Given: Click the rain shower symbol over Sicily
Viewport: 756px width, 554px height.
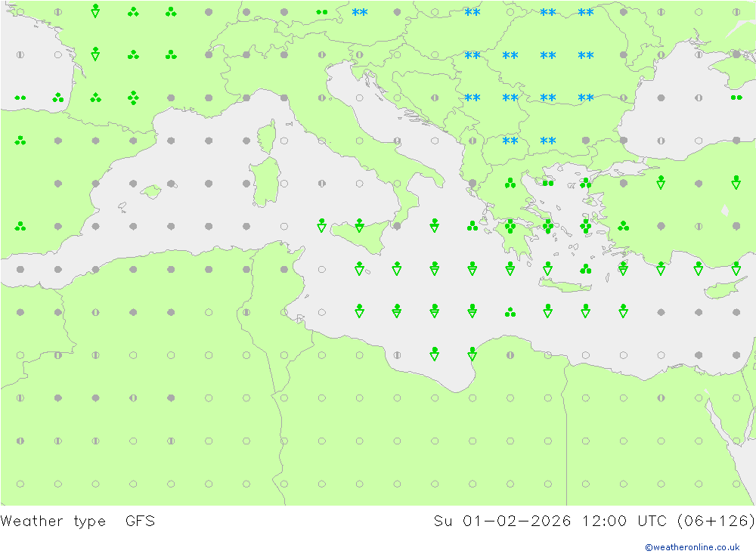Looking at the screenshot, I should coord(359,225).
